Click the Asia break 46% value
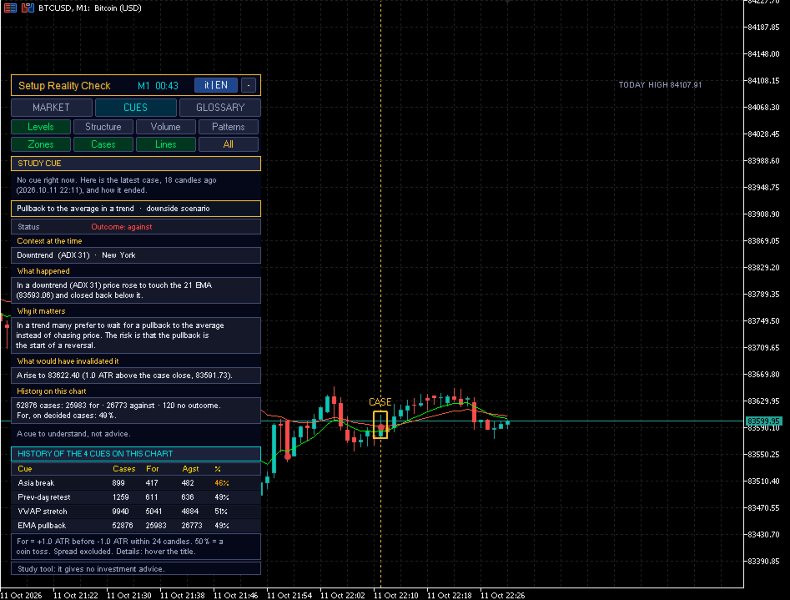Screen dimensions: 790x600 (222, 483)
